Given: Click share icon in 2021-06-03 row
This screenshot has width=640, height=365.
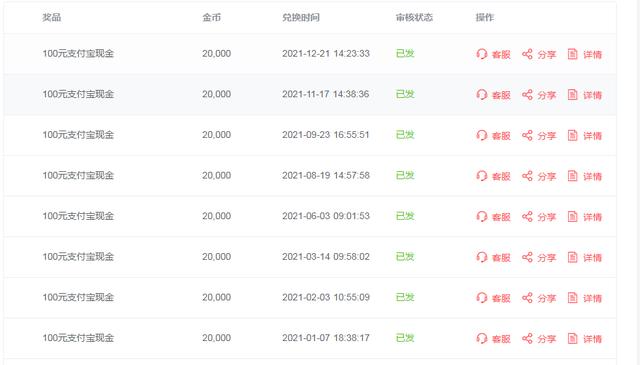Looking at the screenshot, I should (527, 216).
